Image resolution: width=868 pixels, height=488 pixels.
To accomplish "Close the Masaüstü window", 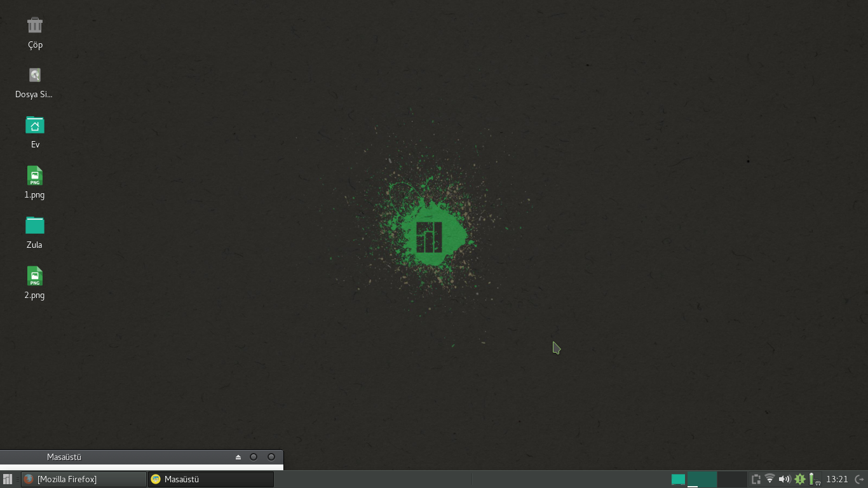I will pos(271,457).
